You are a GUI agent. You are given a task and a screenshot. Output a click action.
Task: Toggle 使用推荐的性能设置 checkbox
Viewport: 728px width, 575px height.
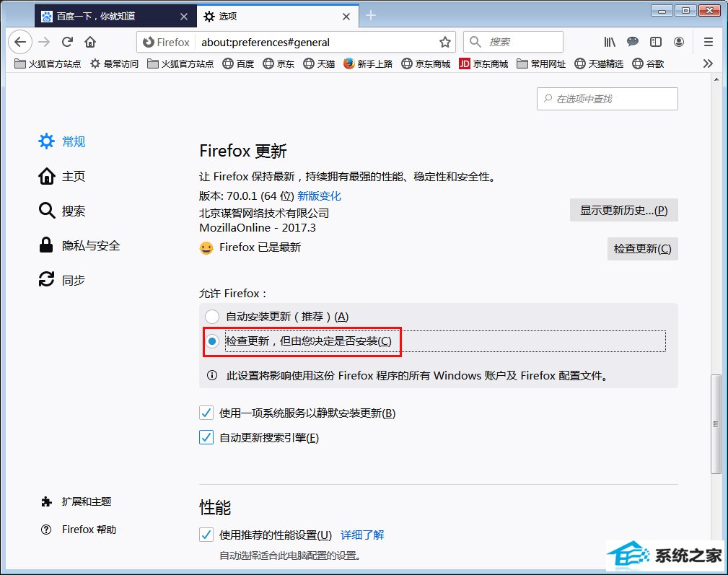tap(206, 535)
